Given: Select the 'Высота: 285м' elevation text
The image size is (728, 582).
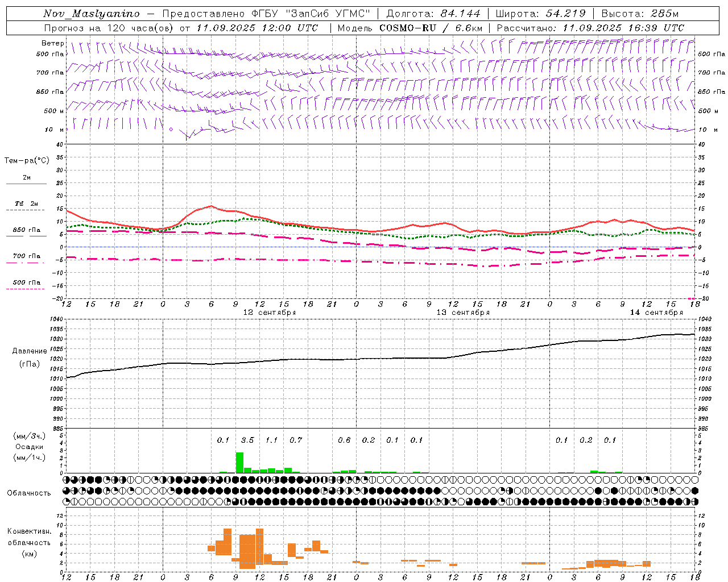Looking at the screenshot, I should pyautogui.click(x=640, y=14).
